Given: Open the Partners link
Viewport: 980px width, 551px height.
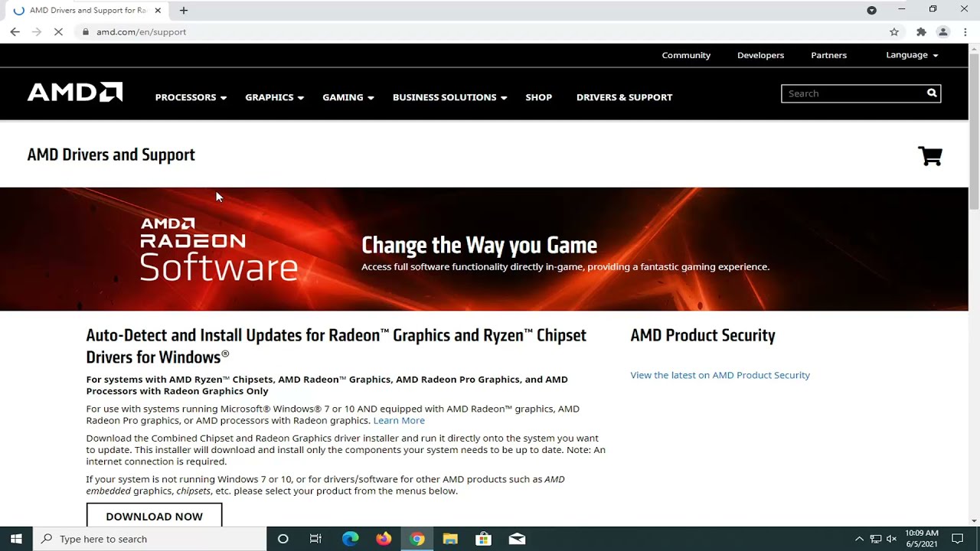Looking at the screenshot, I should [828, 55].
